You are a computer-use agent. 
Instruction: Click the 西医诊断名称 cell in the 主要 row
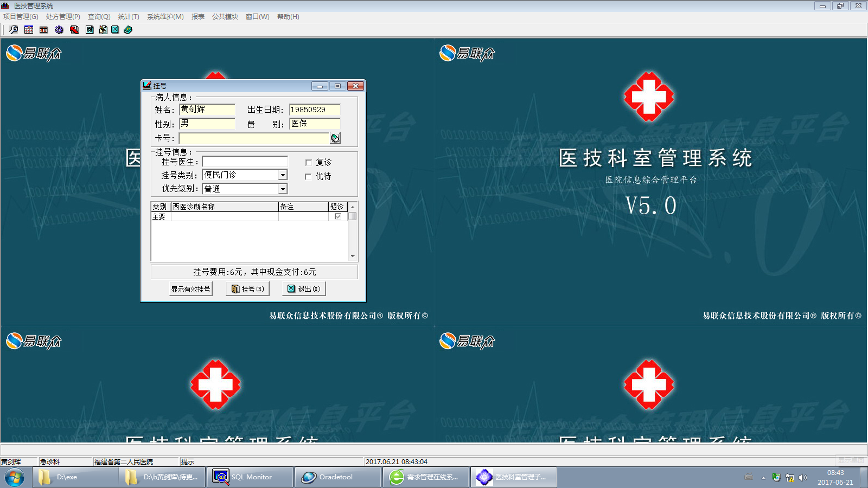225,216
